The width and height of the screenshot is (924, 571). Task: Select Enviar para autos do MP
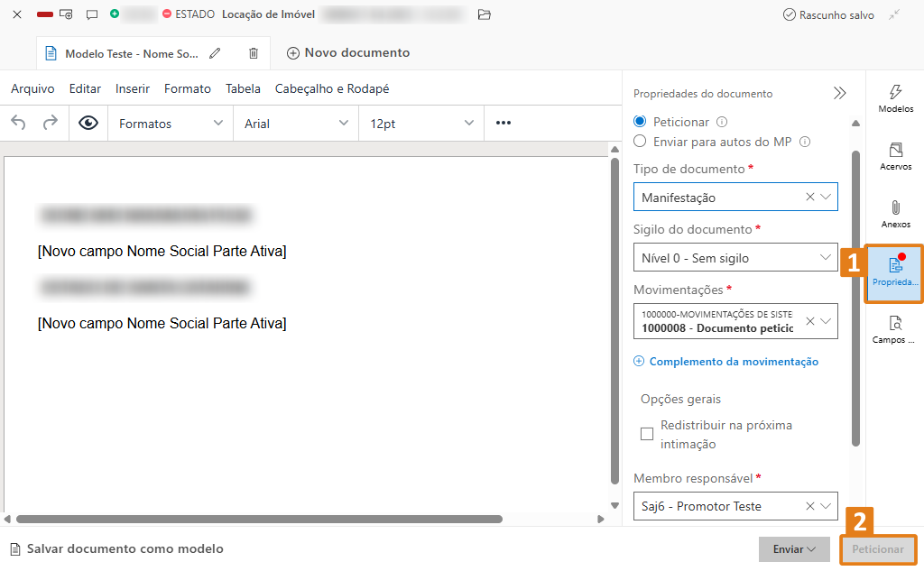click(640, 142)
